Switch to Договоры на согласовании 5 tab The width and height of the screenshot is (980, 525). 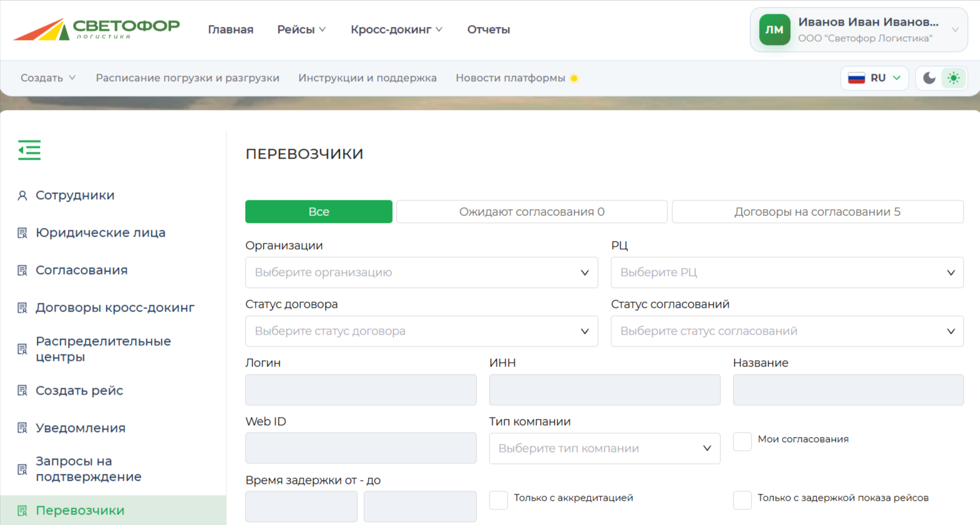point(817,212)
